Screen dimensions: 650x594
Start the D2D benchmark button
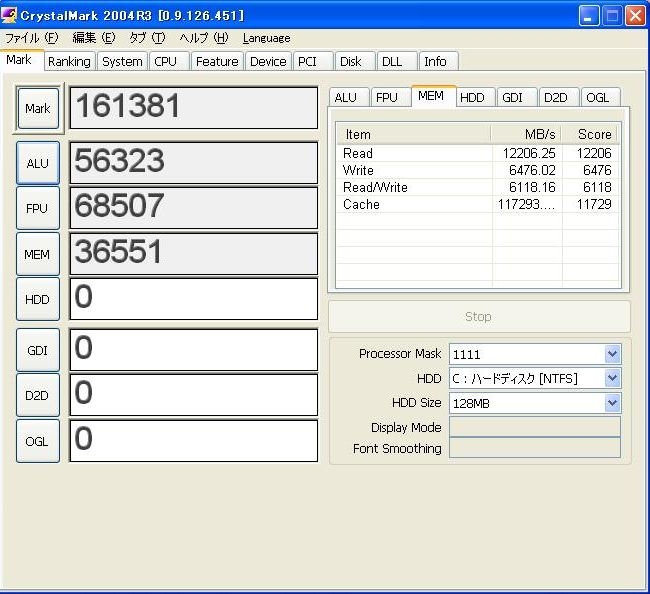point(38,395)
